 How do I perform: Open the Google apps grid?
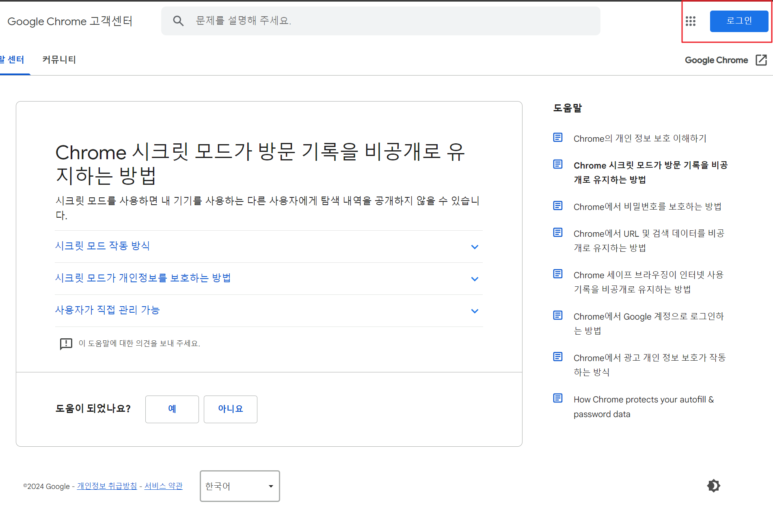690,21
